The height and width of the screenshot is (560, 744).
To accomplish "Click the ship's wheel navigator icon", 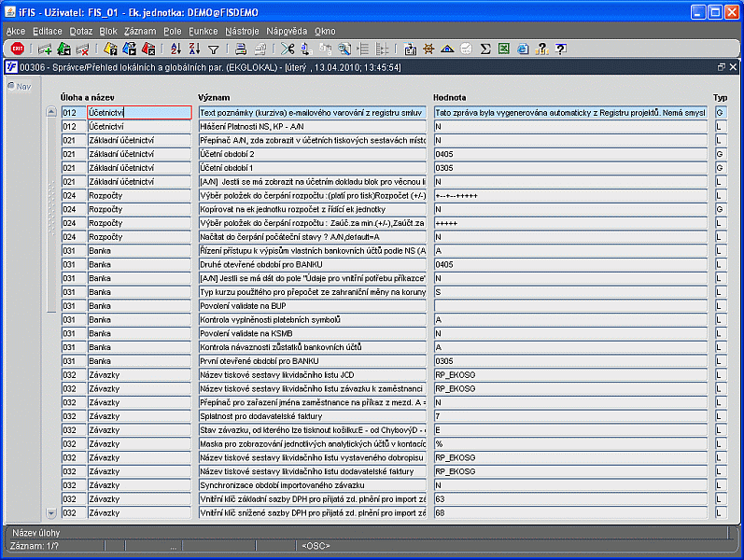I will tap(428, 49).
